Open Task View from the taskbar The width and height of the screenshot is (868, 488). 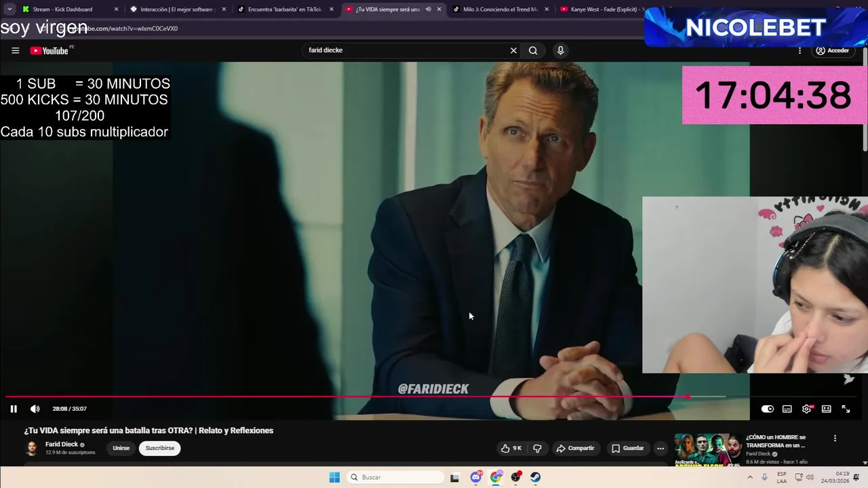pos(454,477)
